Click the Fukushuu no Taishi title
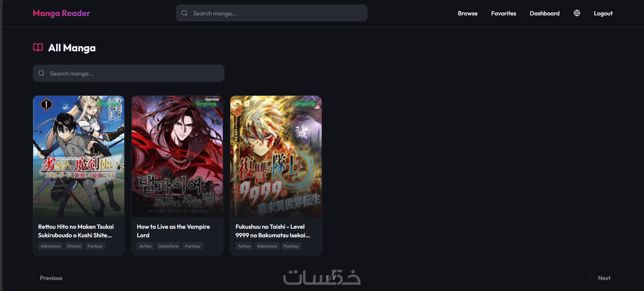644x291 pixels. [273, 231]
